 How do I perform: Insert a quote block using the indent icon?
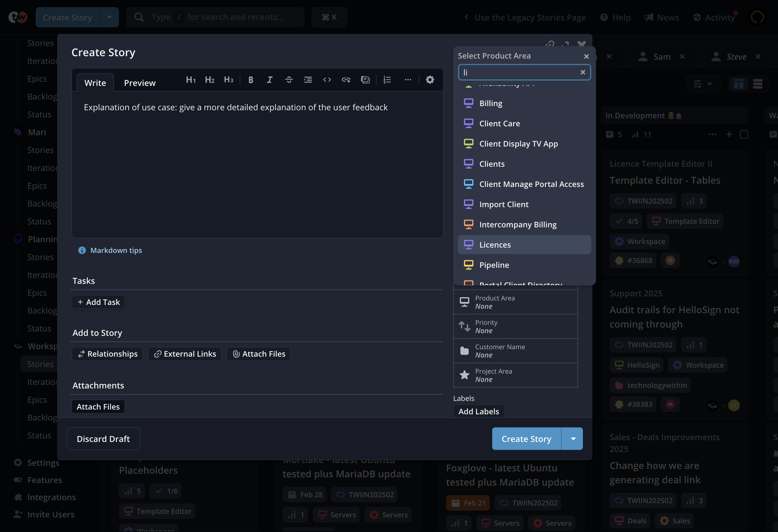pos(308,80)
